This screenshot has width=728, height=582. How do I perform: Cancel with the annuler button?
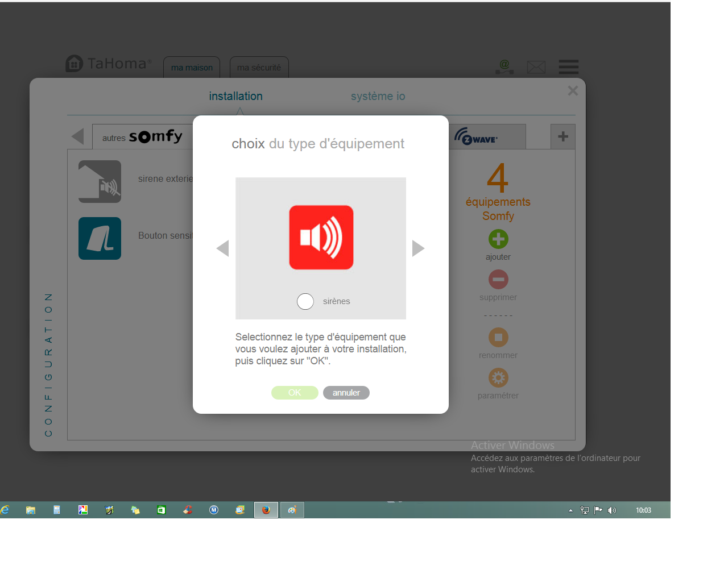click(346, 393)
